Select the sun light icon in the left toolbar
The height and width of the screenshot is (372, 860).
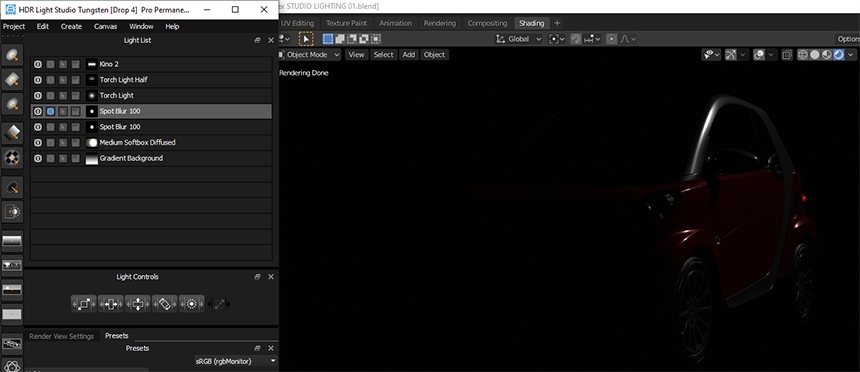(x=12, y=211)
